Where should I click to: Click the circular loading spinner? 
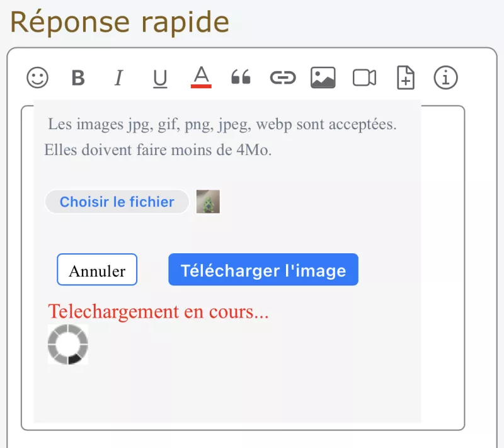[x=68, y=345]
